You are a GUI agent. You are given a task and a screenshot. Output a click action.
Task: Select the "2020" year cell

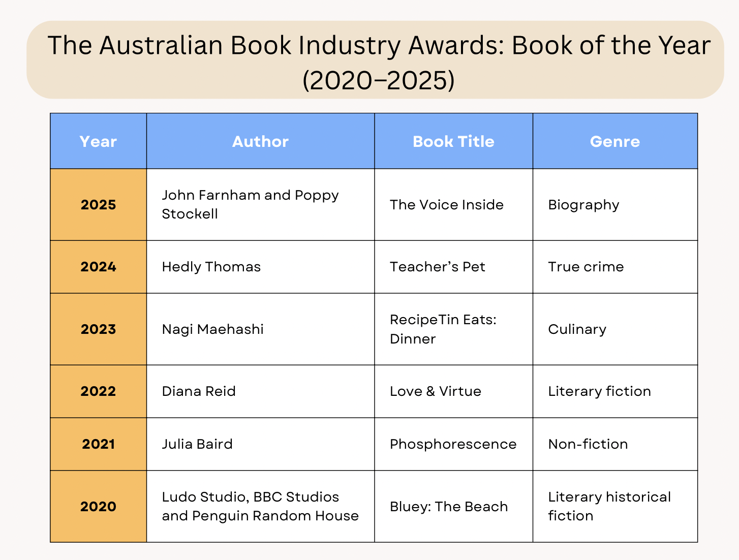98,507
